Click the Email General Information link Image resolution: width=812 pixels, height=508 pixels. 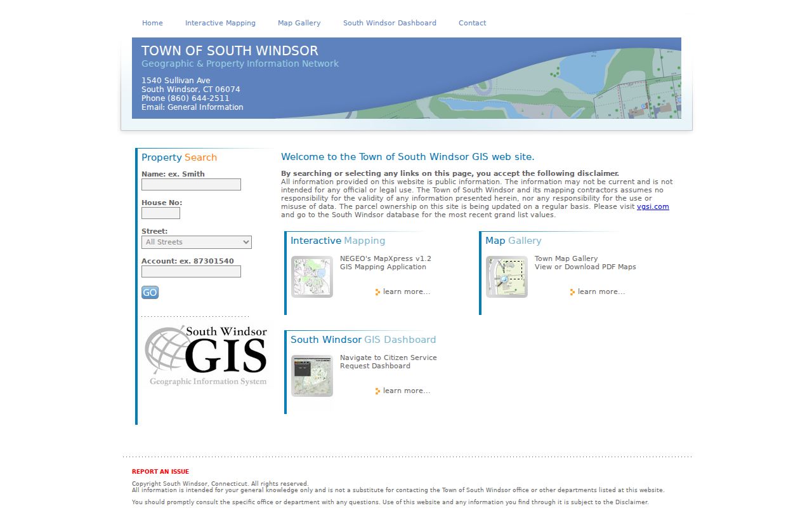point(192,107)
